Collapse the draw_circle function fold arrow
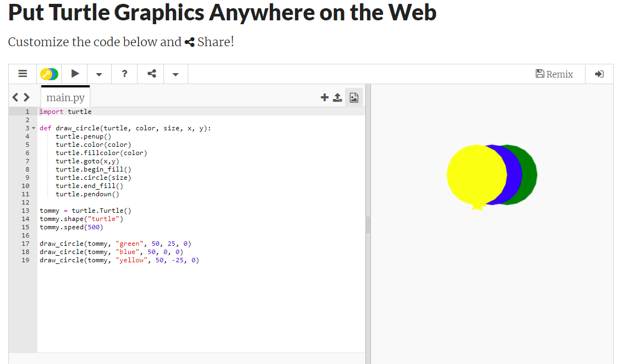 [34, 128]
